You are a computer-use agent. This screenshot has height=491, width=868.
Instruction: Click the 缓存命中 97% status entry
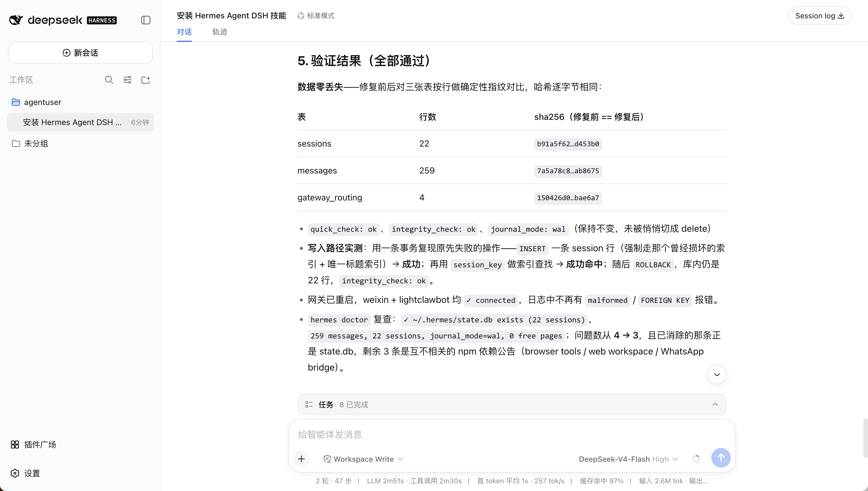click(601, 481)
